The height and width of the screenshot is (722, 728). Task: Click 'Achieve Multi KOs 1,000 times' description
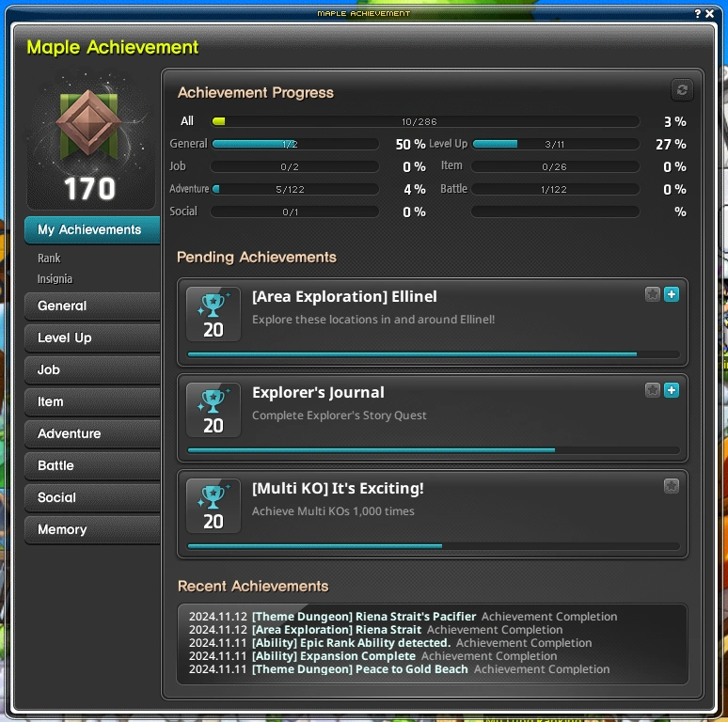tap(333, 510)
